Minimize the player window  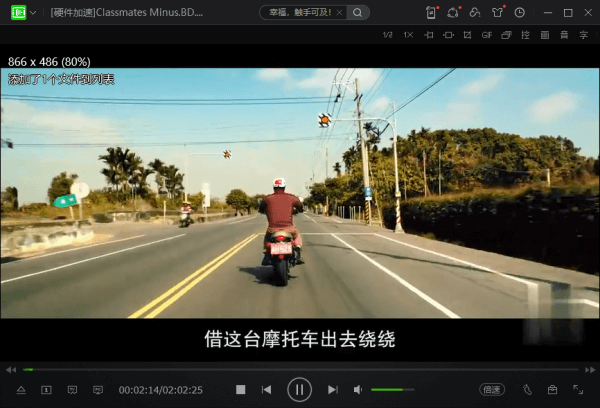coord(548,13)
